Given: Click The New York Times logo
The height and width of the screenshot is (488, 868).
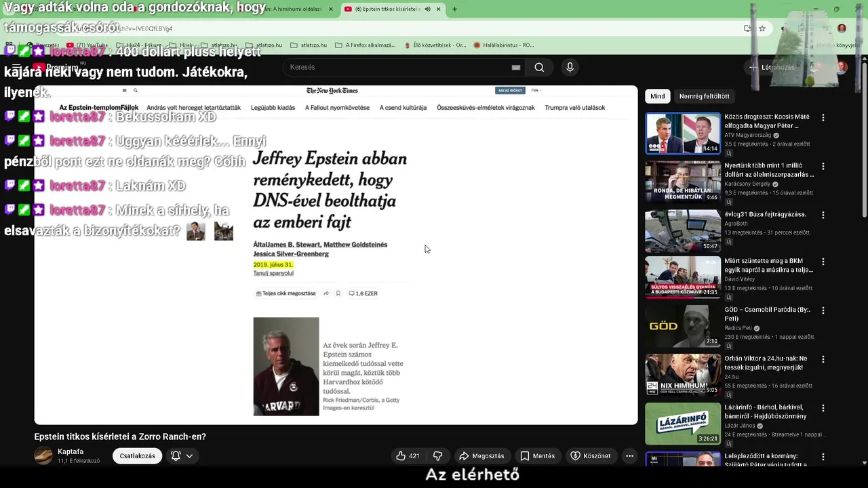Looking at the screenshot, I should [x=332, y=90].
